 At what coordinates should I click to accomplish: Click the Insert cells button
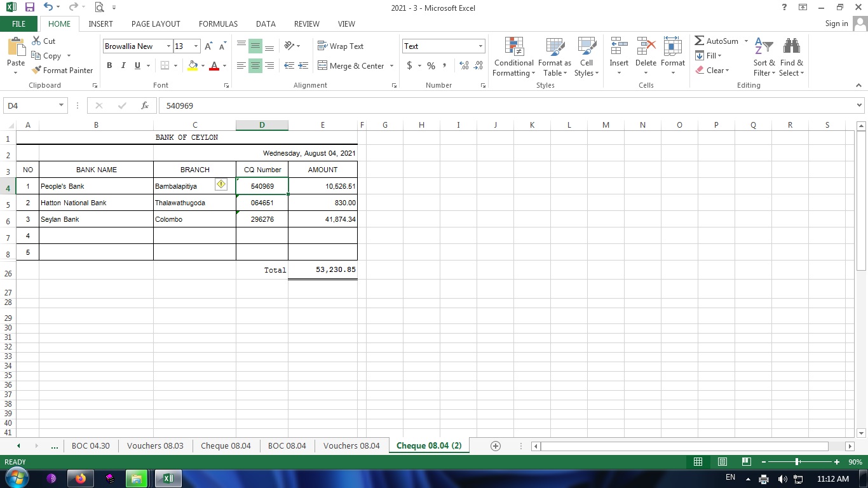pos(619,57)
